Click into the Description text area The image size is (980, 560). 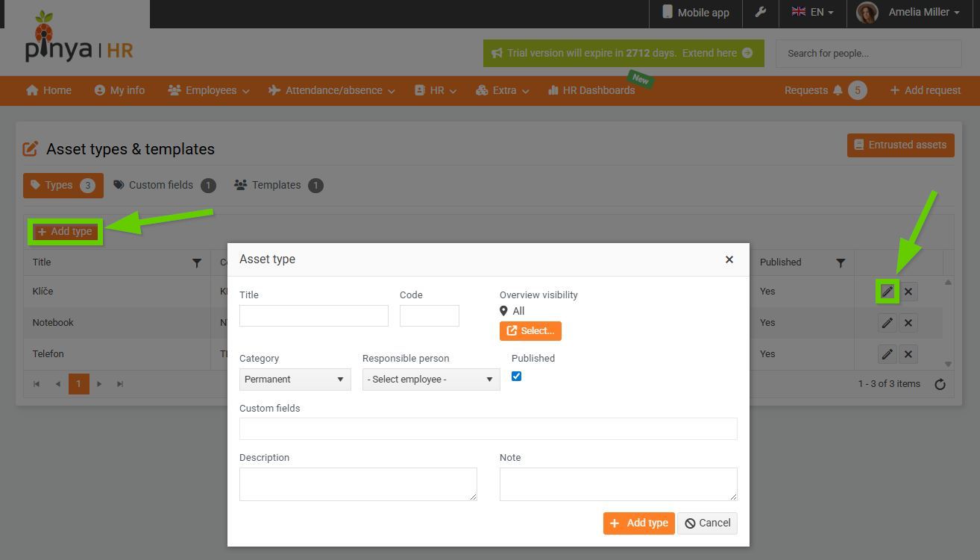[358, 485]
